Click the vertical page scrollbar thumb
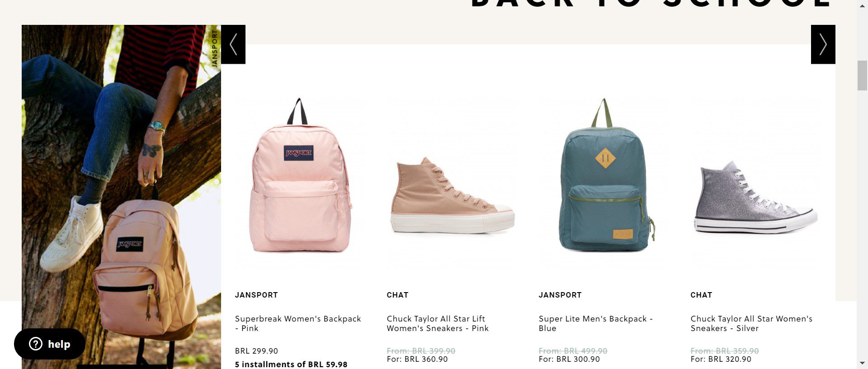 [862, 76]
